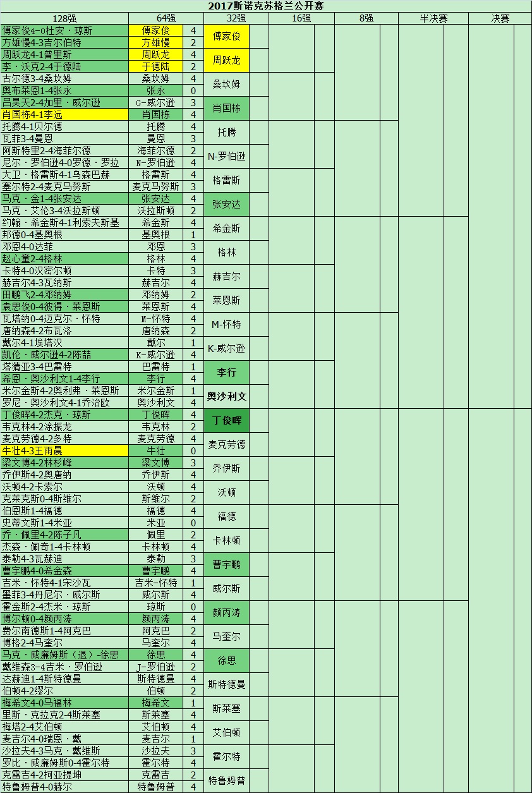The width and height of the screenshot is (532, 793).
Task: Click the yellow cell 肖国栋4-1李远
Action: point(64,114)
